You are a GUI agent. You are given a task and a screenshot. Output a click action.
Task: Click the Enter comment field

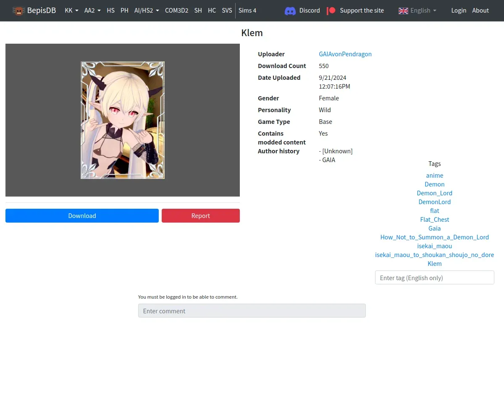tap(252, 311)
